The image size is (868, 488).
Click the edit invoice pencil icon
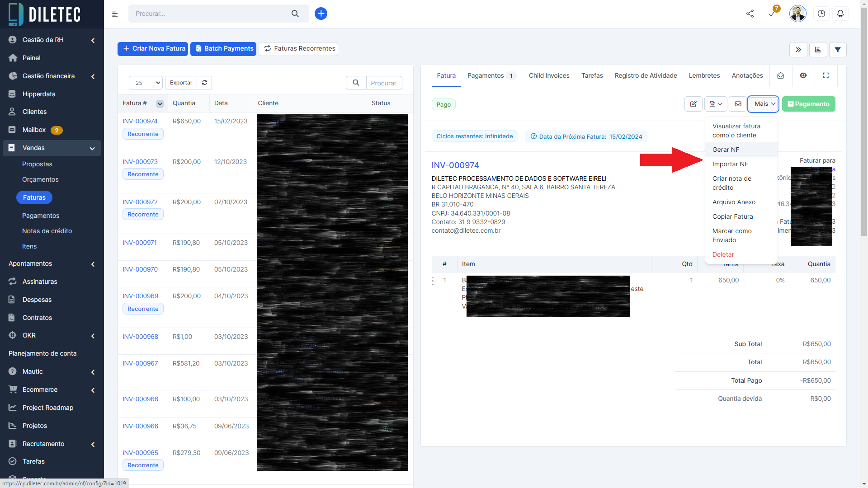693,104
